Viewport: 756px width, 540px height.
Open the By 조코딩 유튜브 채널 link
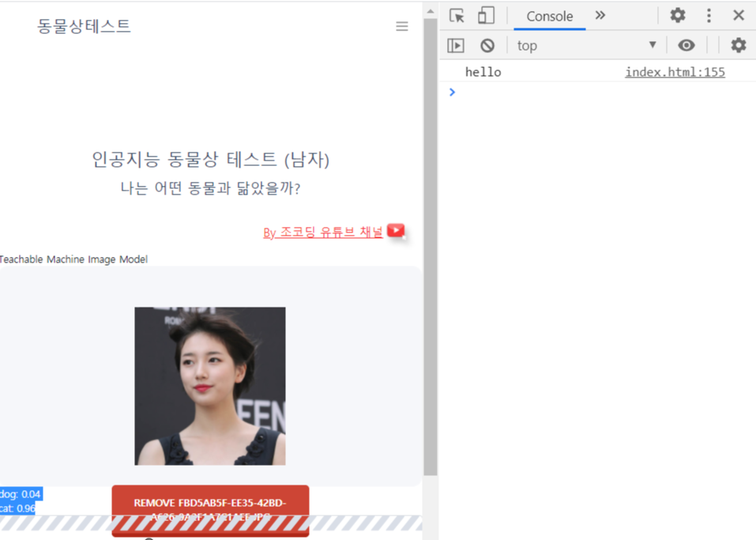[x=322, y=232]
